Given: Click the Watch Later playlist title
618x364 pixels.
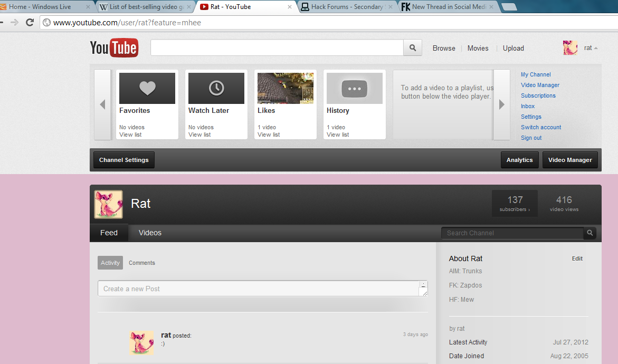Looking at the screenshot, I should point(208,111).
